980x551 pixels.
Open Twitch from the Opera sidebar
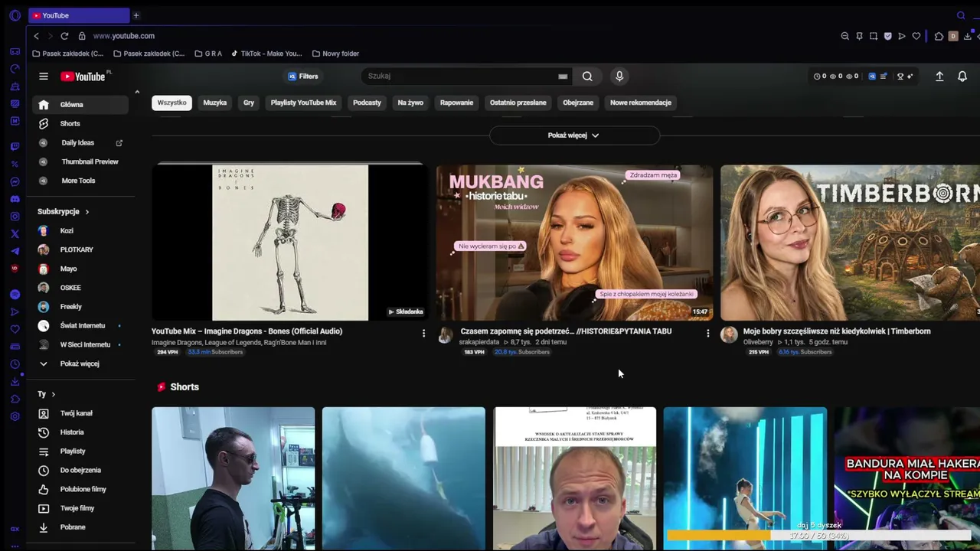pyautogui.click(x=15, y=146)
